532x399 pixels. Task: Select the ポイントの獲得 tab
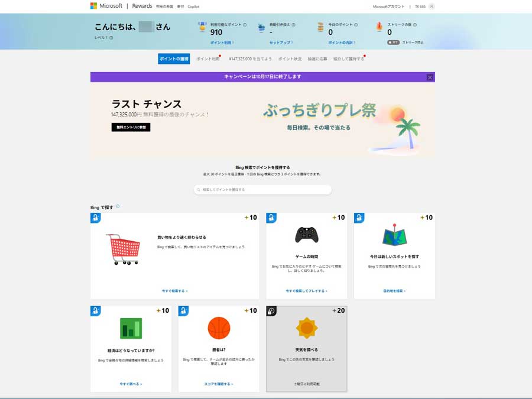(174, 59)
